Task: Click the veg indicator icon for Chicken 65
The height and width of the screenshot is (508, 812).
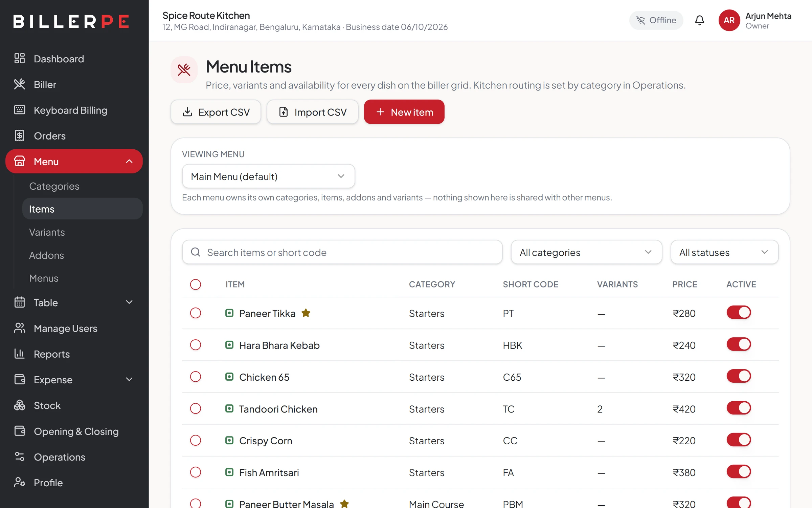Action: coord(229,377)
